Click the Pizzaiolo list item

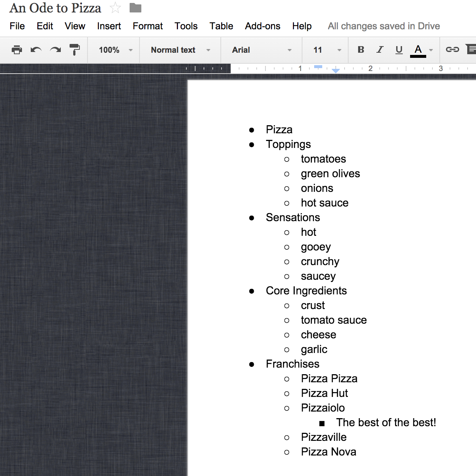323,408
